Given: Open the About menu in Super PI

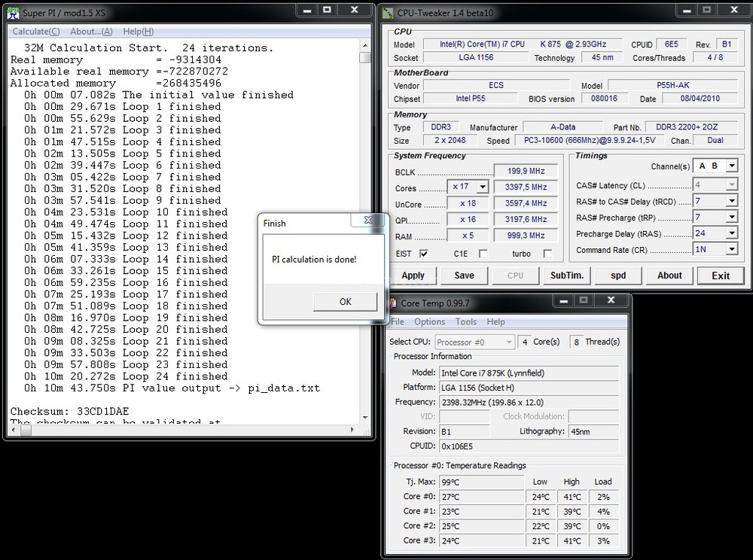Looking at the screenshot, I should coord(91,32).
